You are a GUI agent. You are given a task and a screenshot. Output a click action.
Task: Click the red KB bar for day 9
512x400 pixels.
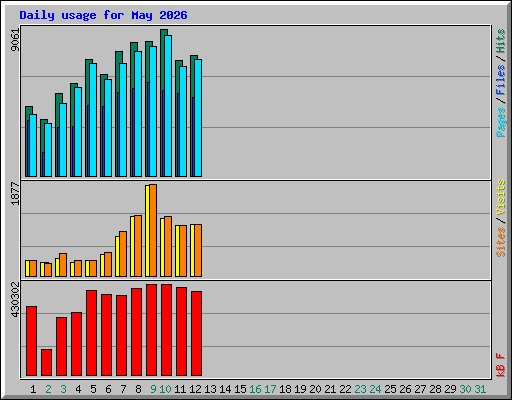click(152, 330)
